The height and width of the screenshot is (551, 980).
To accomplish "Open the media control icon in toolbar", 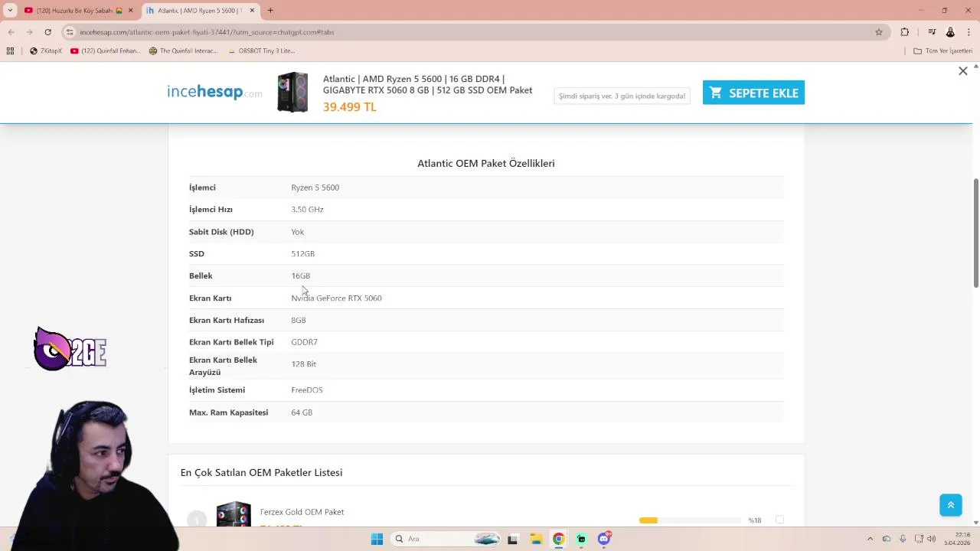I will 932,32.
